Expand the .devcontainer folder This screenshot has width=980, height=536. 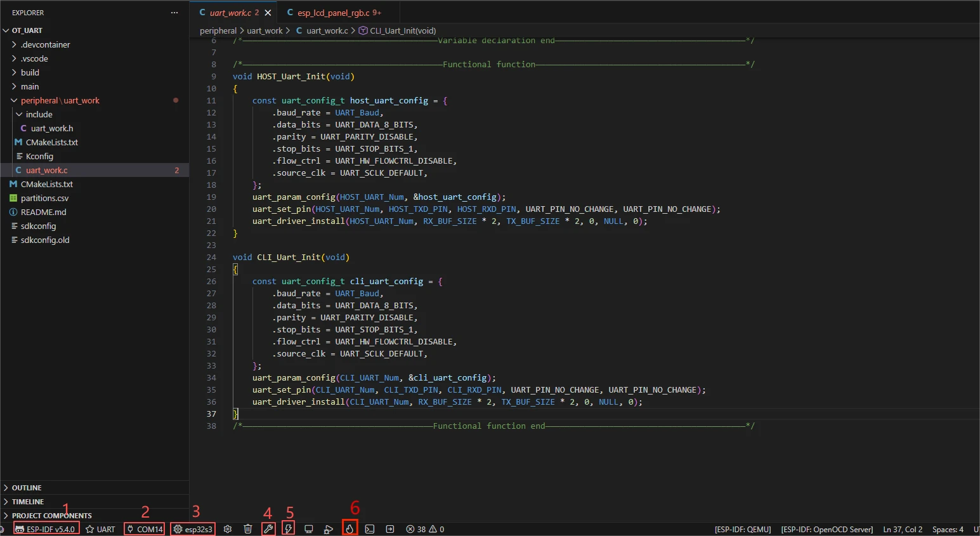(45, 44)
